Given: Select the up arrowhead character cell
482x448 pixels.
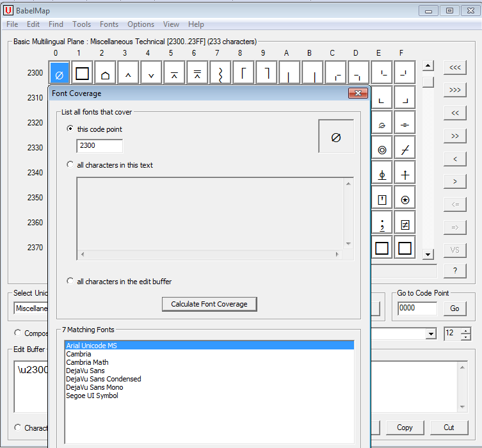Looking at the screenshot, I should point(128,73).
